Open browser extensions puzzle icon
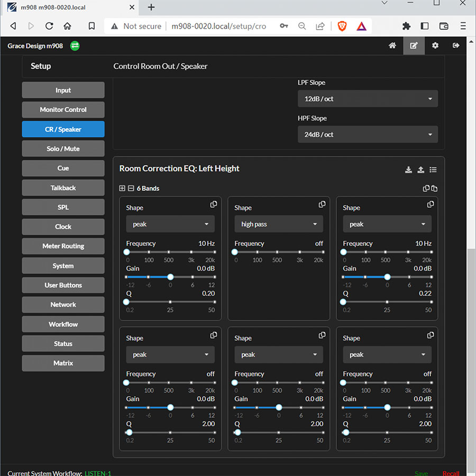The image size is (476, 476). (x=406, y=26)
